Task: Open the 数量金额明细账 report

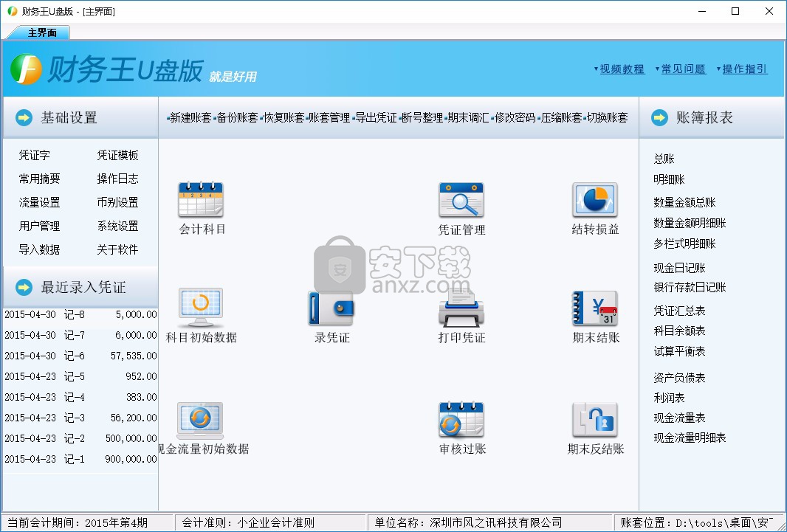Action: coord(690,223)
